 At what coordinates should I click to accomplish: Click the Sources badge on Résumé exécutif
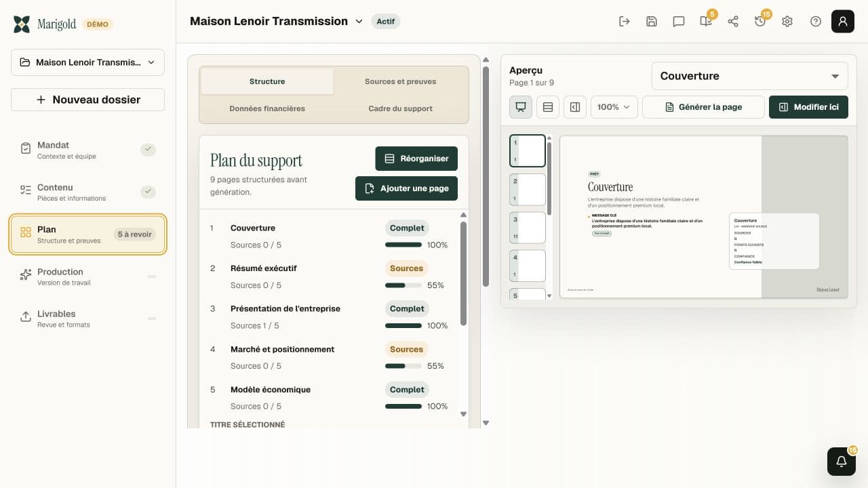[407, 268]
